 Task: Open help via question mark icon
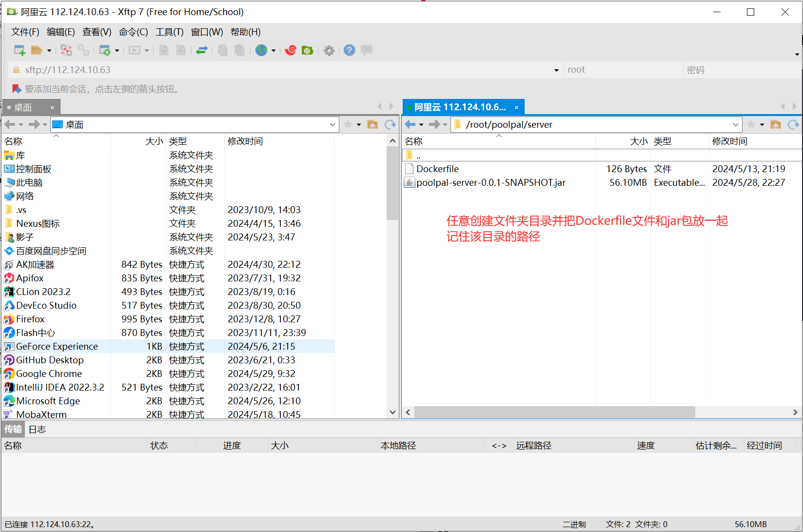coord(350,50)
